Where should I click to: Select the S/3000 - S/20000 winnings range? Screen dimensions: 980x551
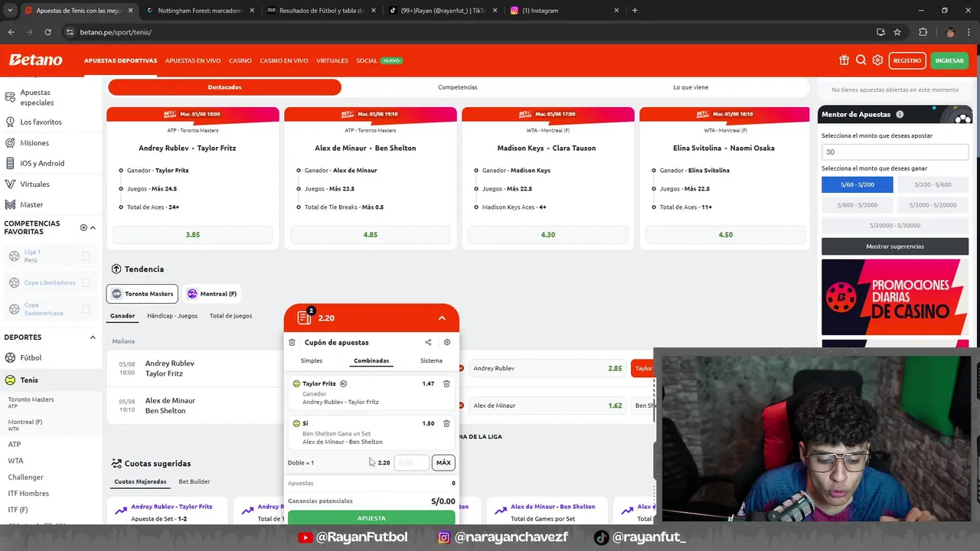933,205
